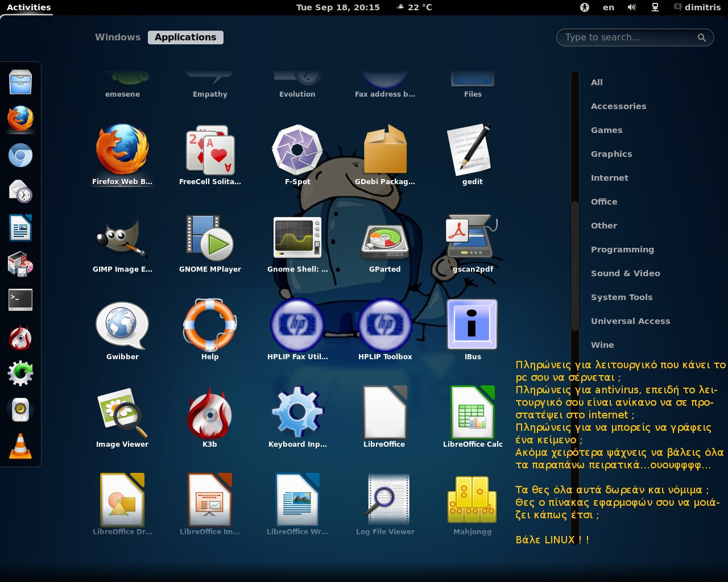Switch to the Windows tab
Viewport: 728px width, 582px height.
(118, 38)
